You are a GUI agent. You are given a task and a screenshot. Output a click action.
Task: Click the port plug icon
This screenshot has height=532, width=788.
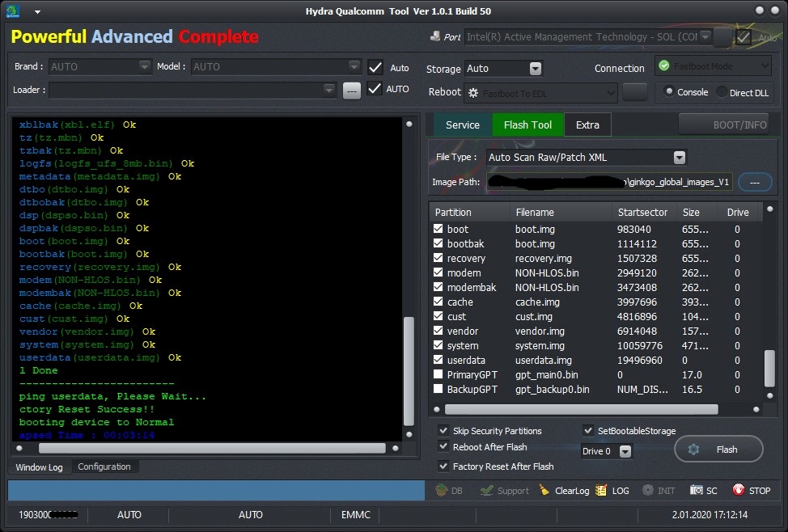pyautogui.click(x=435, y=36)
